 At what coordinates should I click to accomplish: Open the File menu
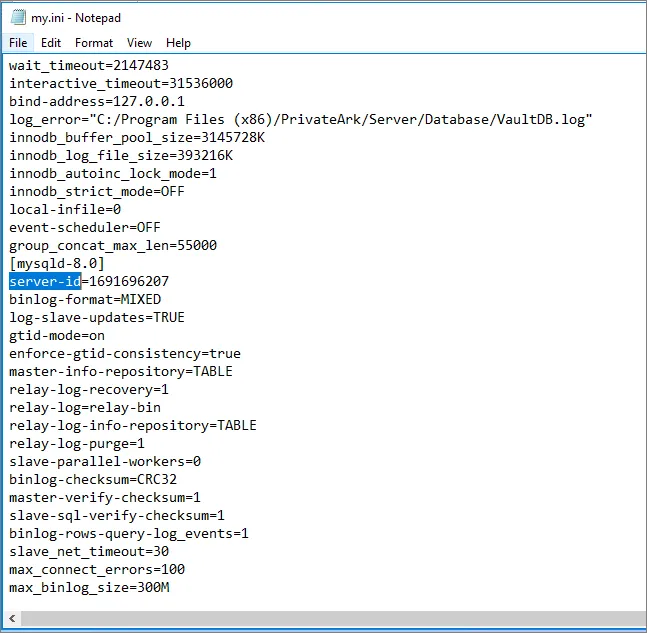18,43
